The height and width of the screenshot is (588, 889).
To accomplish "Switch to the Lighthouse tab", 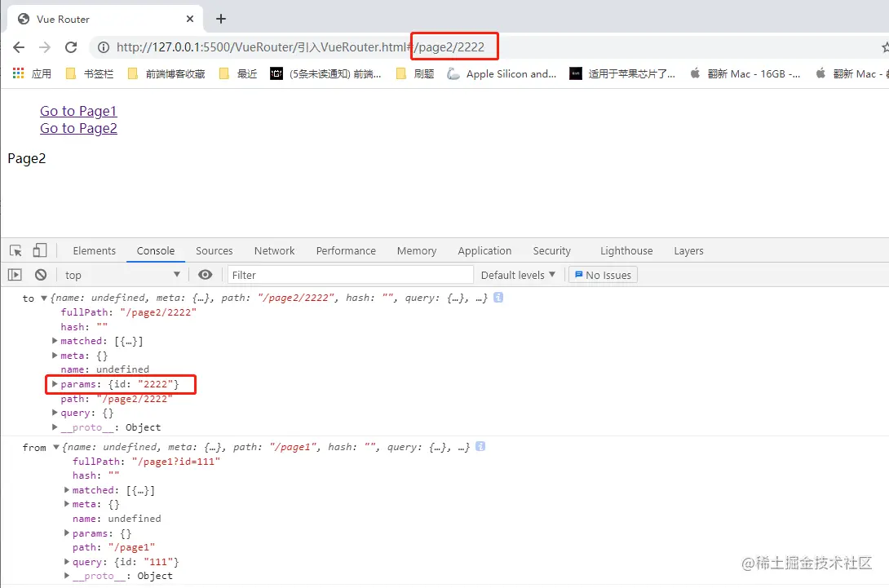I will 626,250.
